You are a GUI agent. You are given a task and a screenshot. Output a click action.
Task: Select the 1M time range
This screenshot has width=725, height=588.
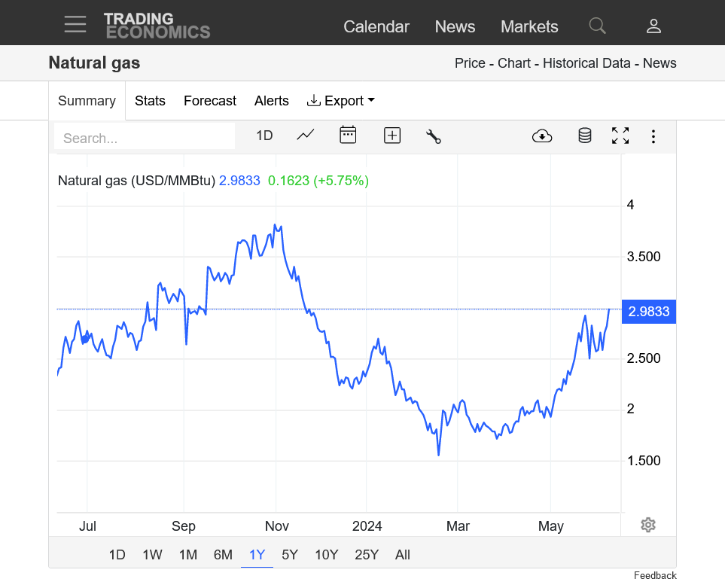click(188, 554)
